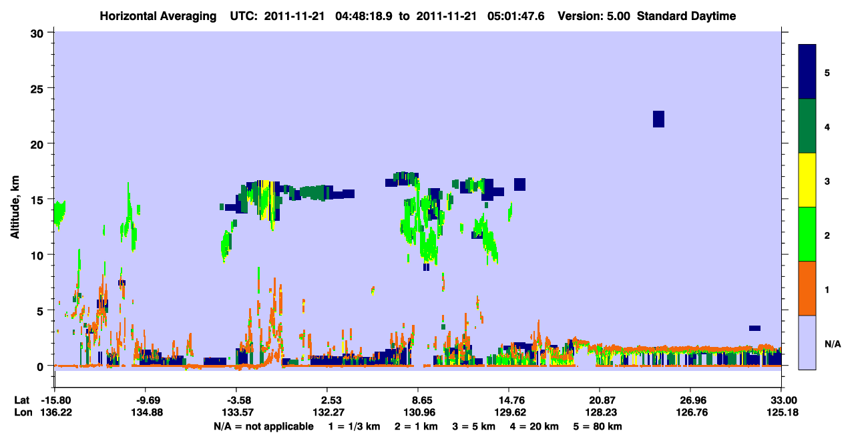868x445 pixels.
Task: Click the '4 = 20 km' legend text
Action: (534, 426)
